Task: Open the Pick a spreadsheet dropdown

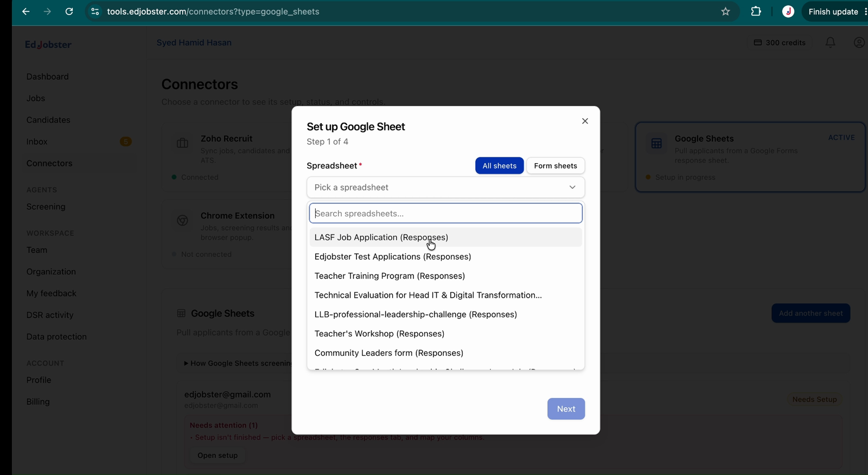Action: [446, 187]
